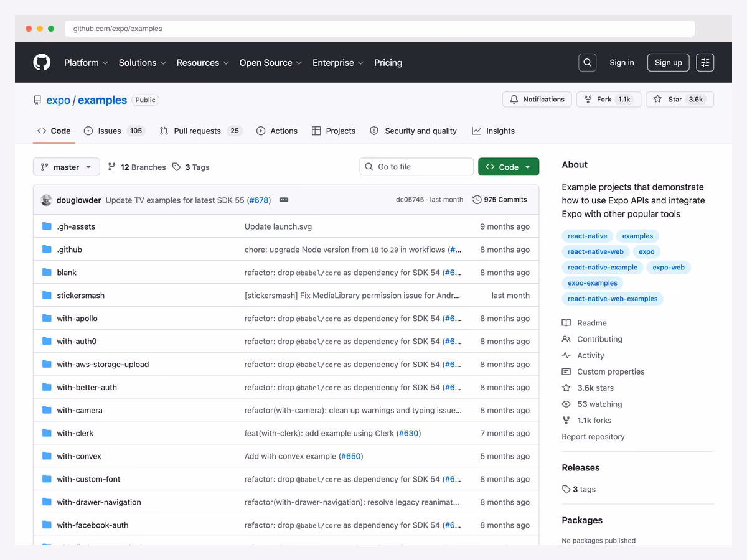The width and height of the screenshot is (747, 560).
Task: Switch to the Pull requests tab
Action: [200, 131]
